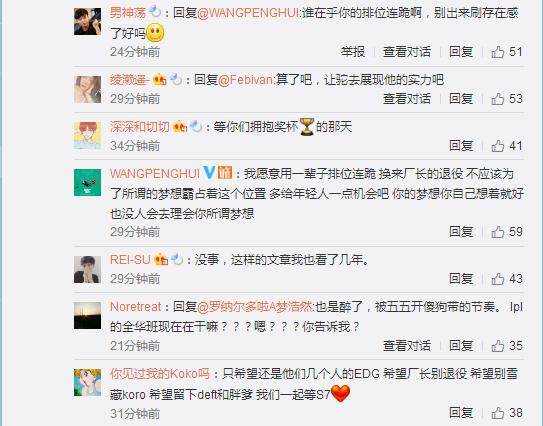Screen dimensions: 543x426
Task: Open the @Febivan mention link
Action: [x=246, y=80]
